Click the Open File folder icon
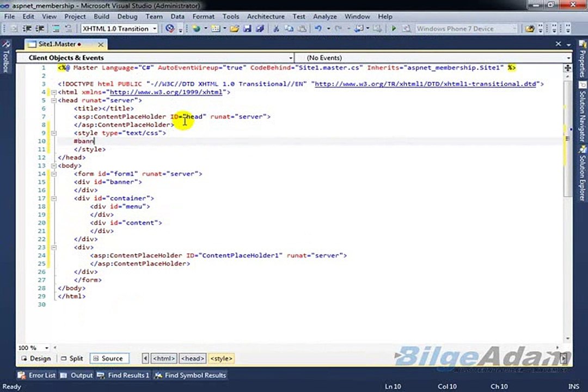 [234, 28]
